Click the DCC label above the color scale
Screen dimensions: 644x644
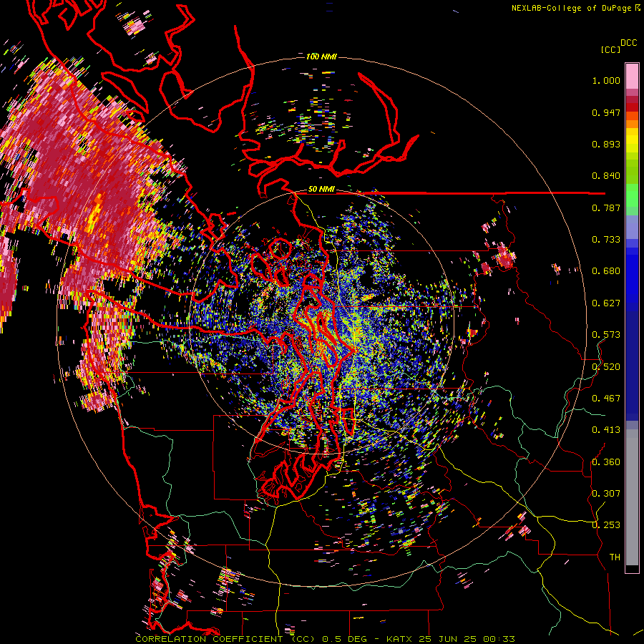(628, 43)
